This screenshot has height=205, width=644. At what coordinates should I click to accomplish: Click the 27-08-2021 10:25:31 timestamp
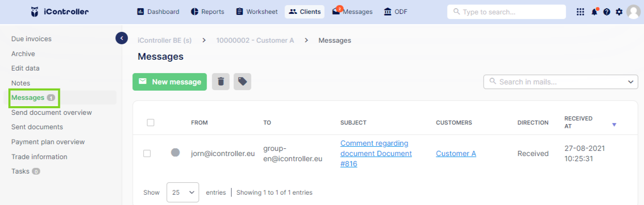[585, 153]
